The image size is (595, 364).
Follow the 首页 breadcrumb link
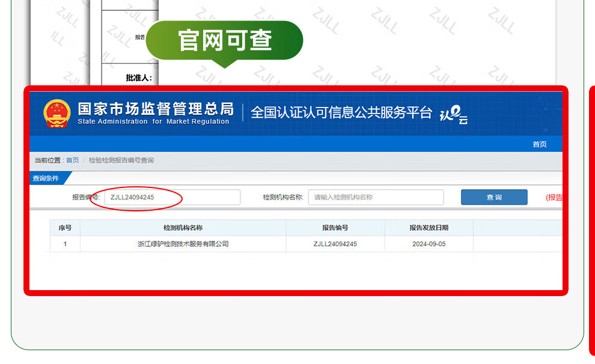pyautogui.click(x=73, y=160)
